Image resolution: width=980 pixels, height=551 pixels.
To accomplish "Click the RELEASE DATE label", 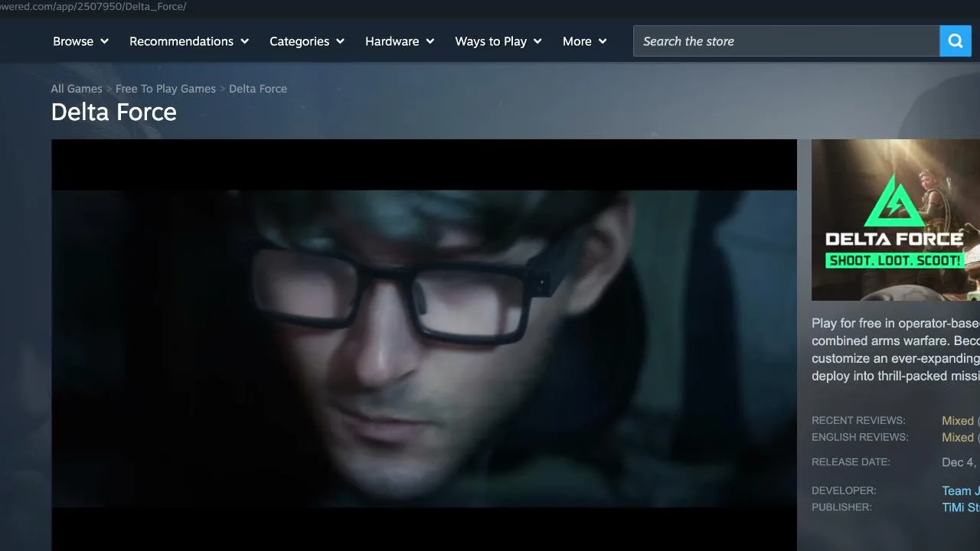I will 851,462.
